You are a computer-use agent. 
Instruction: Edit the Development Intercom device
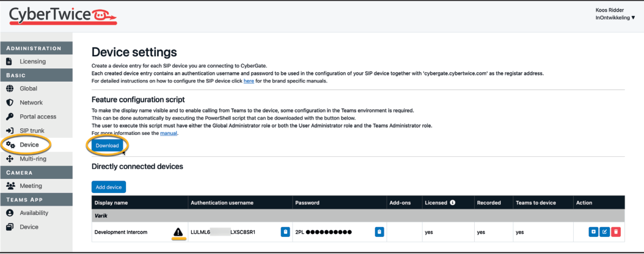coord(604,232)
